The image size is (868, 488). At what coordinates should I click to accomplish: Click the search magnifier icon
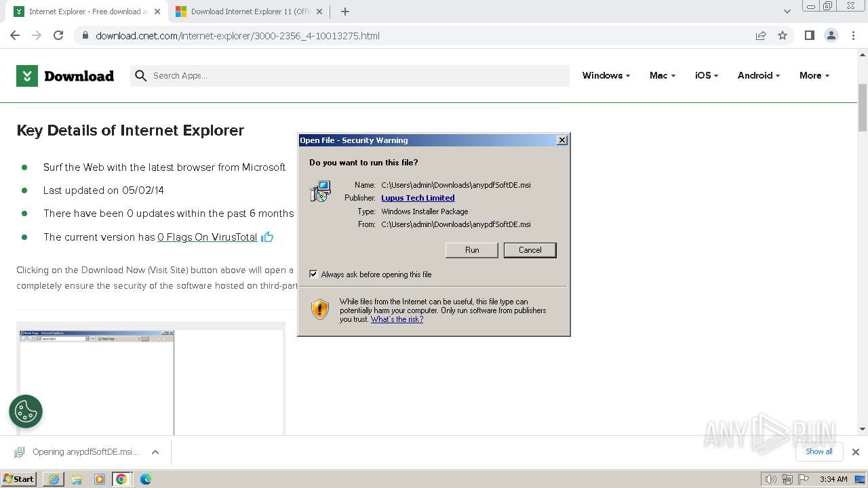141,76
